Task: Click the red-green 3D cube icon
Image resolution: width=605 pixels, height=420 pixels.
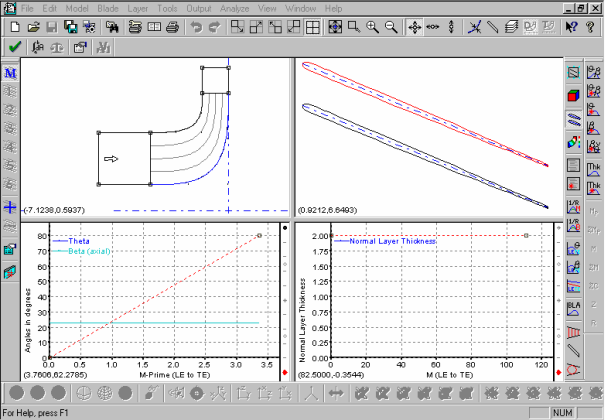Action: pyautogui.click(x=573, y=96)
